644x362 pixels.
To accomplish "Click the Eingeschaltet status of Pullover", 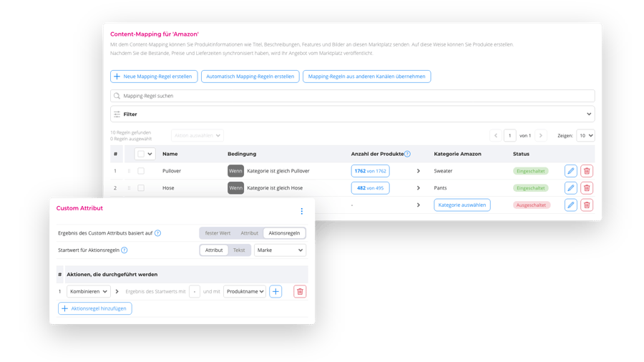I will tap(531, 171).
